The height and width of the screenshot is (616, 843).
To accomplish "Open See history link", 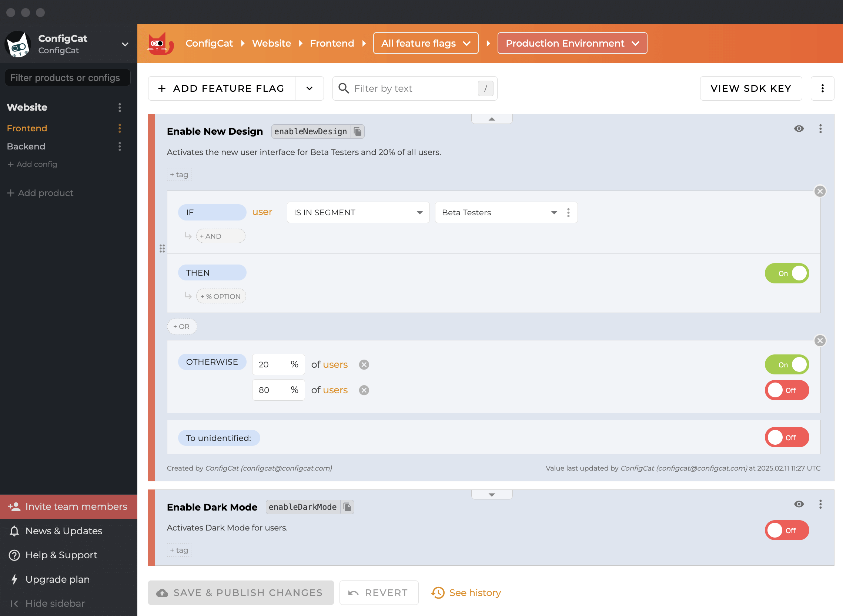I will coord(475,593).
